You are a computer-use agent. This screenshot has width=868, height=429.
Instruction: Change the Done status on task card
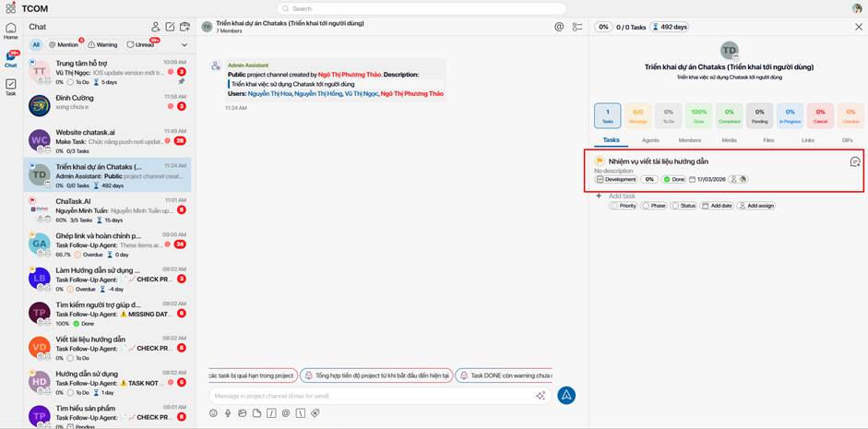click(x=673, y=179)
